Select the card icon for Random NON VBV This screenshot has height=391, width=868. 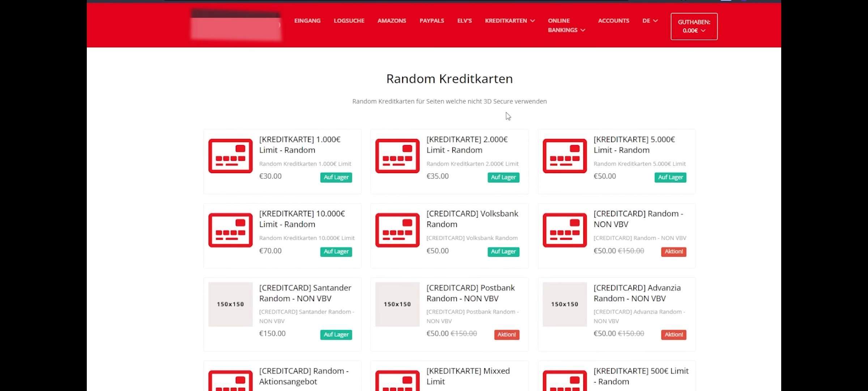pos(565,230)
